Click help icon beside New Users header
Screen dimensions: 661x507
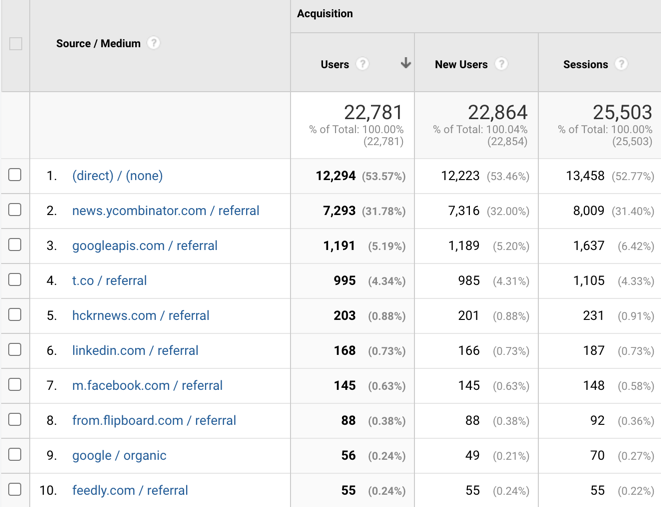[502, 64]
